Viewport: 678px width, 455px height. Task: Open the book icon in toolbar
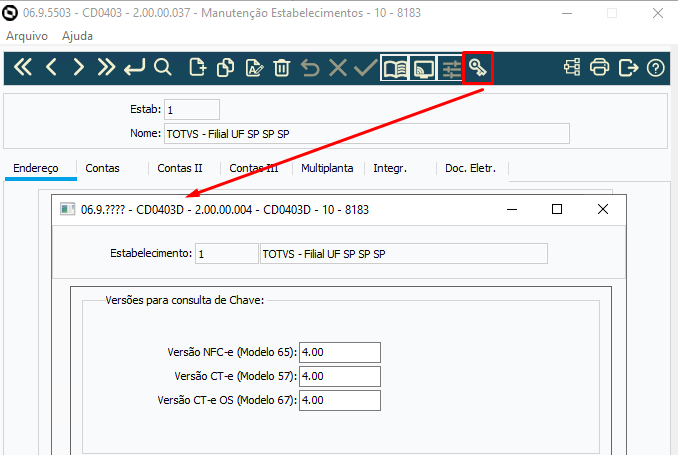395,68
